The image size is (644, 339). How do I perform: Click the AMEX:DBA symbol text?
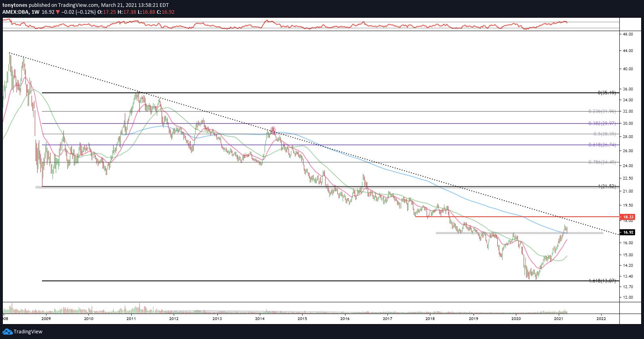(15, 12)
